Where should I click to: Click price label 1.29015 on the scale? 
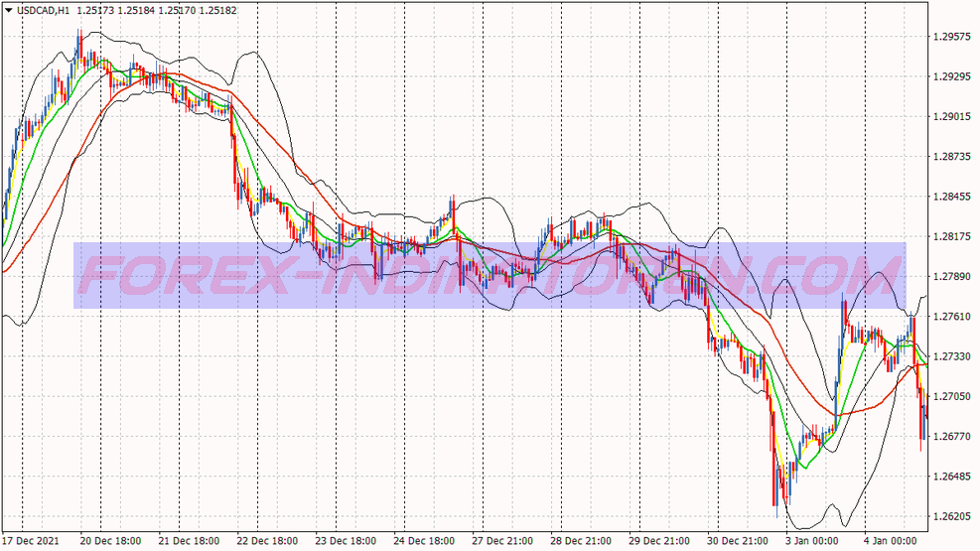pyautogui.click(x=952, y=117)
